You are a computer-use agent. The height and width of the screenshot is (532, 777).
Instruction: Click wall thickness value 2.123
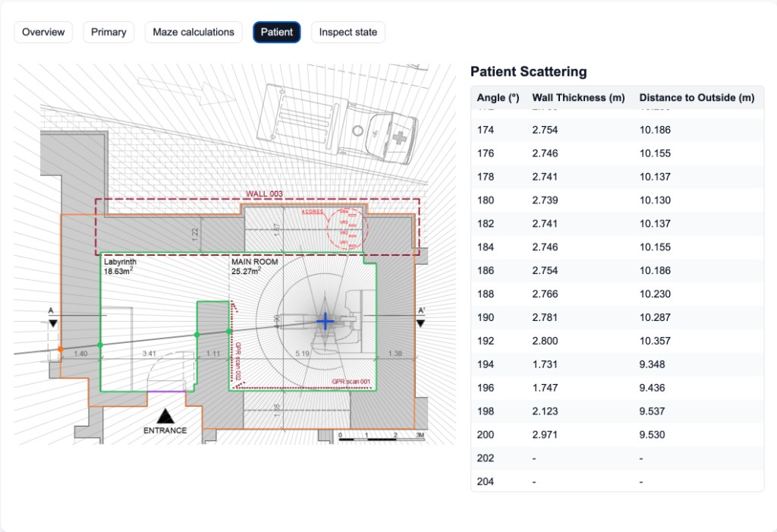(x=545, y=411)
